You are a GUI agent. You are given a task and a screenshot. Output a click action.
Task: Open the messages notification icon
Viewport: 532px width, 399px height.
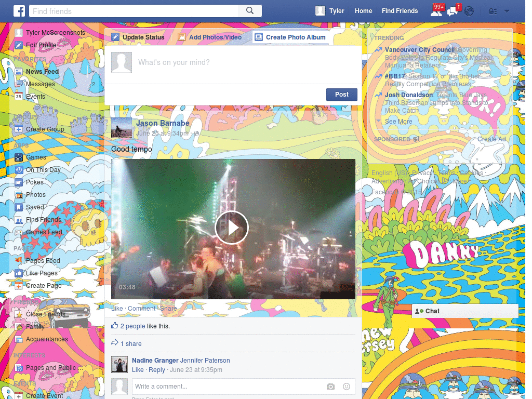(x=453, y=11)
